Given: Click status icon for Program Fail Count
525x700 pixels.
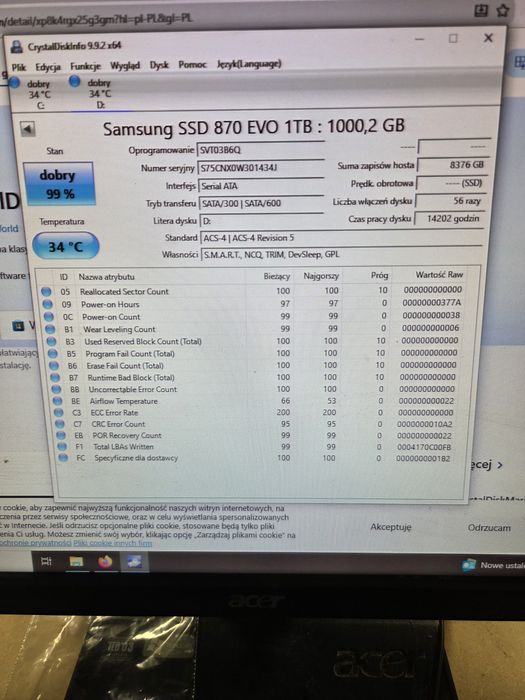Looking at the screenshot, I should pos(53,354).
